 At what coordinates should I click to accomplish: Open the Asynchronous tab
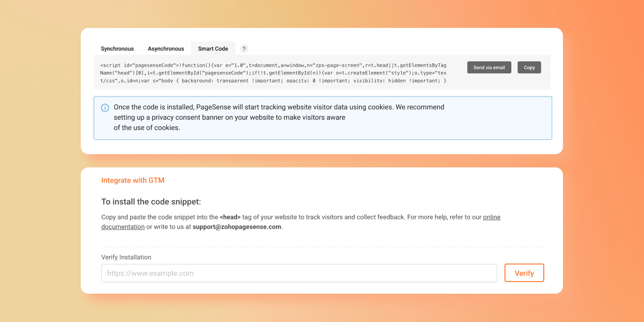pyautogui.click(x=166, y=49)
